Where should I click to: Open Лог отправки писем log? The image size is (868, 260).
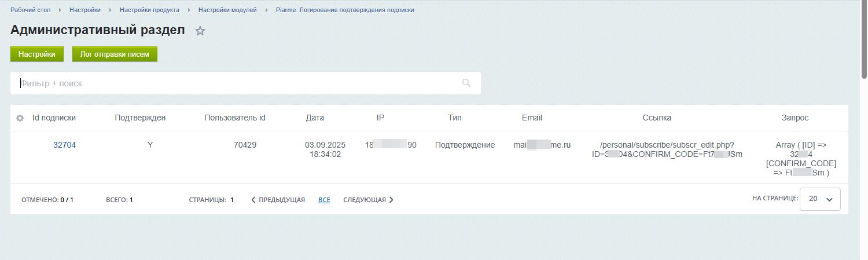(115, 54)
